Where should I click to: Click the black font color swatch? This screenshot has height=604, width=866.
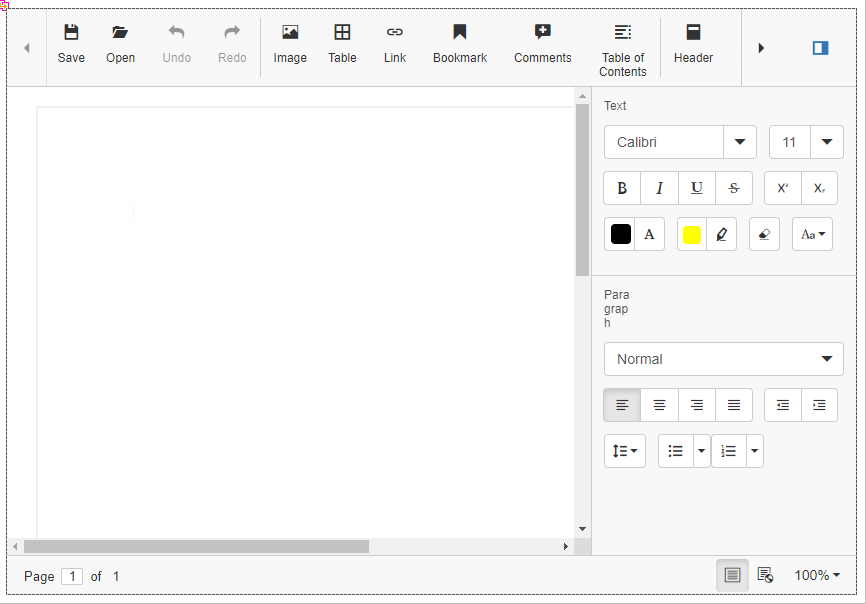click(621, 234)
